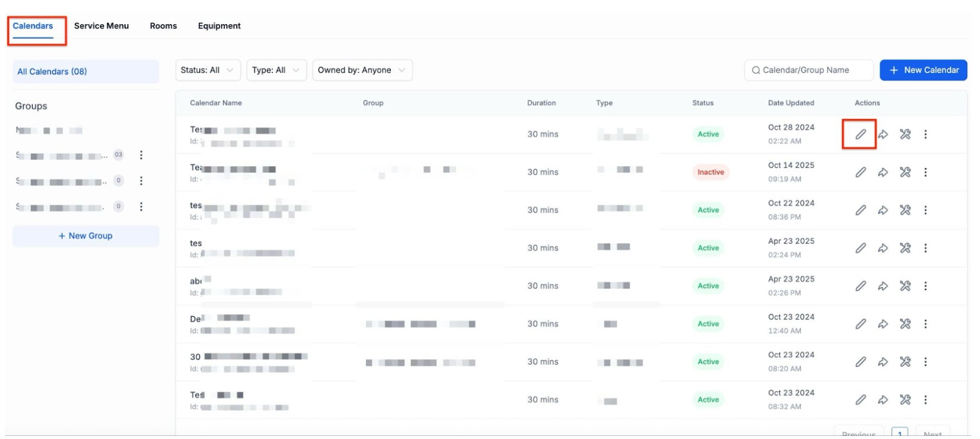
Task: Switch to the Service Menu tab
Action: [x=102, y=26]
